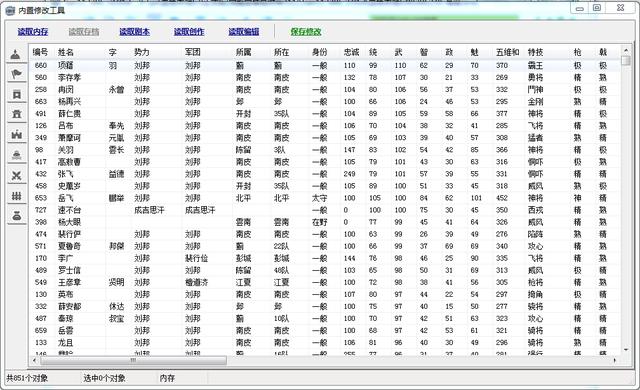Image resolution: width=640 pixels, height=390 pixels.
Task: Click the 452 five-stat total cell
Action: (x=502, y=198)
